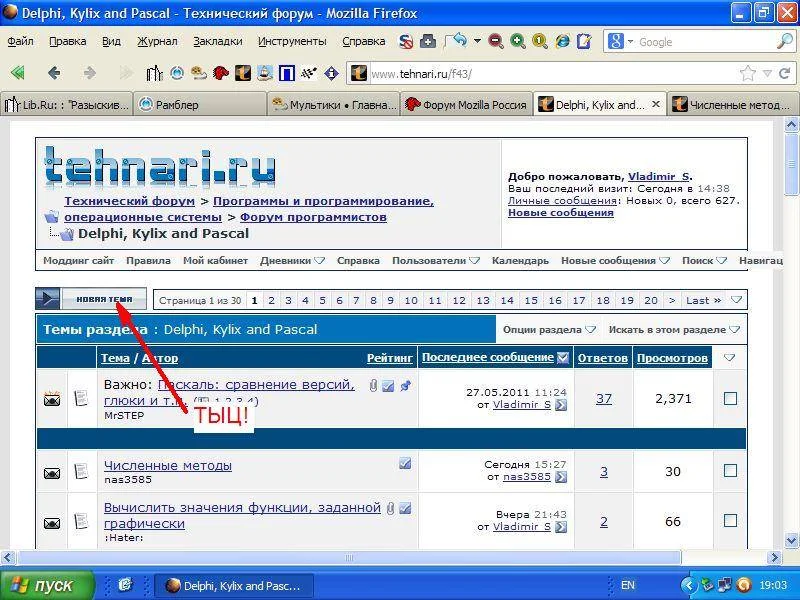Click in the Google search field
Viewport: 800px width, 600px height.
[706, 42]
